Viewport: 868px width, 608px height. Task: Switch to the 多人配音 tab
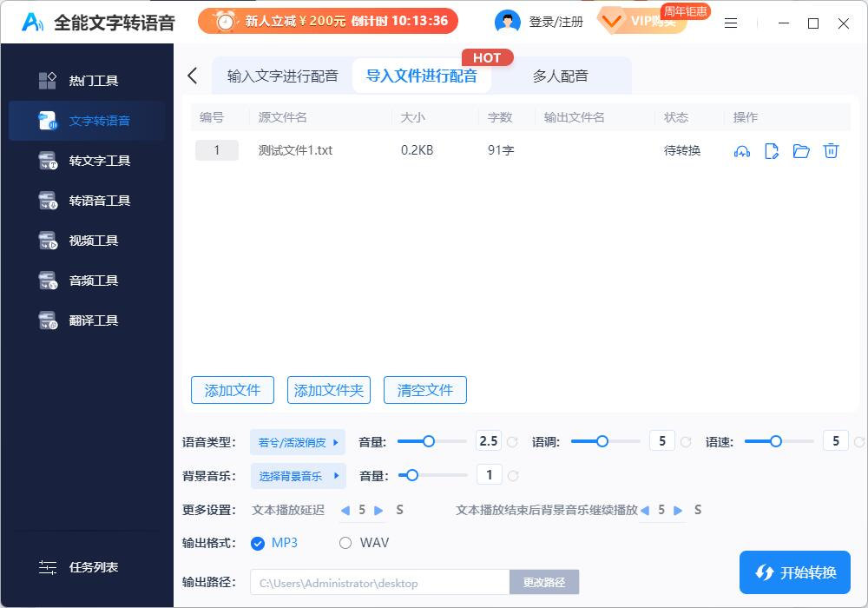pos(560,76)
